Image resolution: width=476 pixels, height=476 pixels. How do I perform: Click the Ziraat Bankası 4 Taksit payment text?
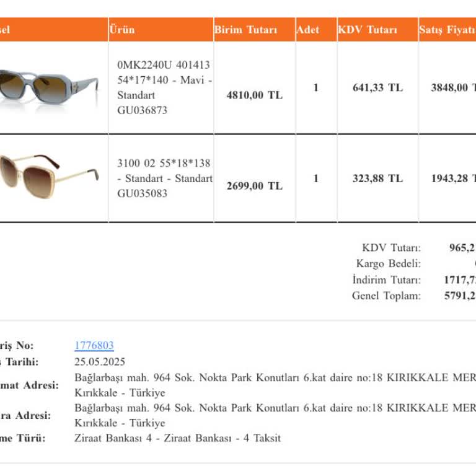point(177,438)
